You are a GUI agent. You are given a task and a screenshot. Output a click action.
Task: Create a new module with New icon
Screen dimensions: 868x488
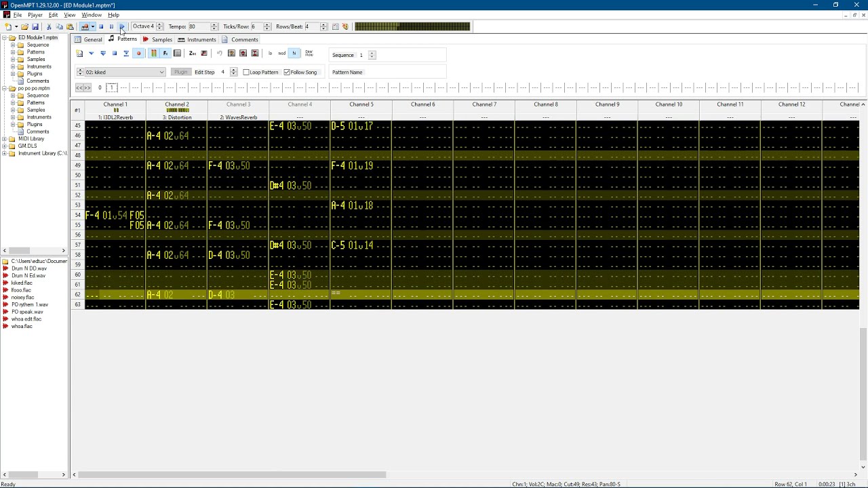pyautogui.click(x=8, y=26)
